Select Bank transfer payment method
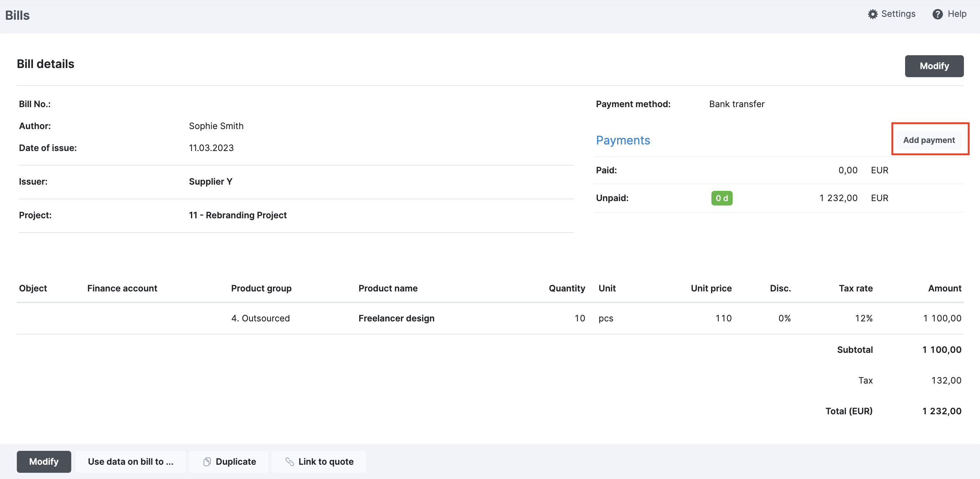This screenshot has height=479, width=980. click(737, 104)
